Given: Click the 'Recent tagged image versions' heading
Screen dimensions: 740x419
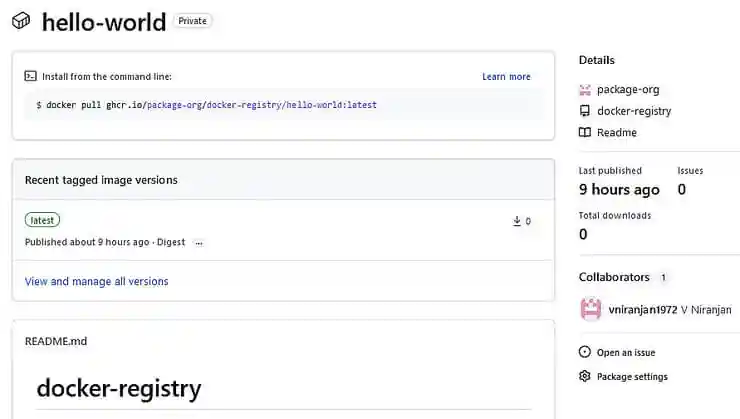Looking at the screenshot, I should [x=101, y=180].
